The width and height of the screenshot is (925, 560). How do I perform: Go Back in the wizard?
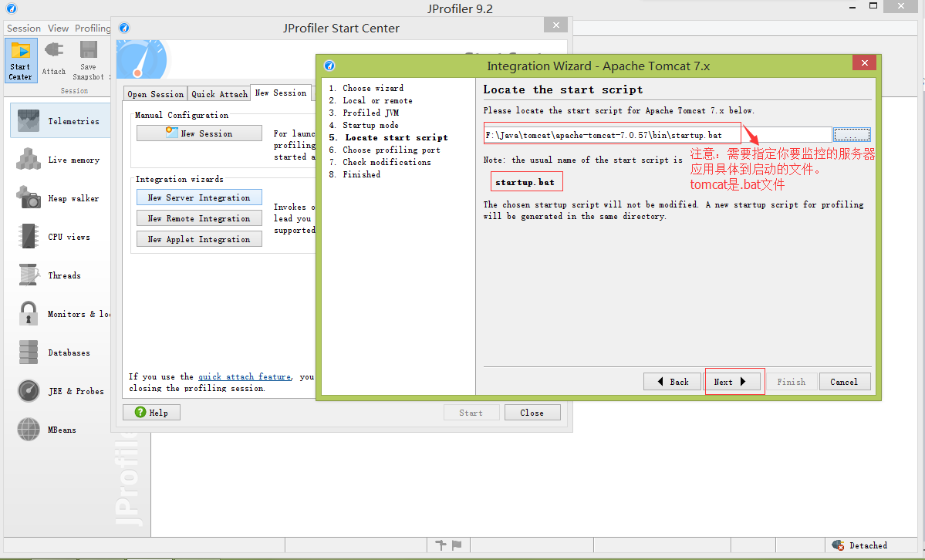pyautogui.click(x=673, y=382)
